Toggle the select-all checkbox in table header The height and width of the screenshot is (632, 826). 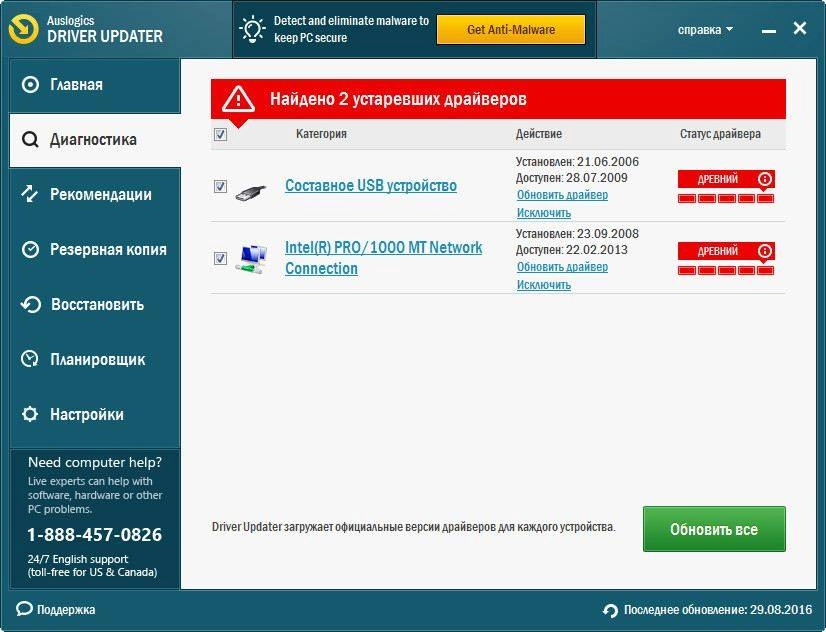[220, 134]
